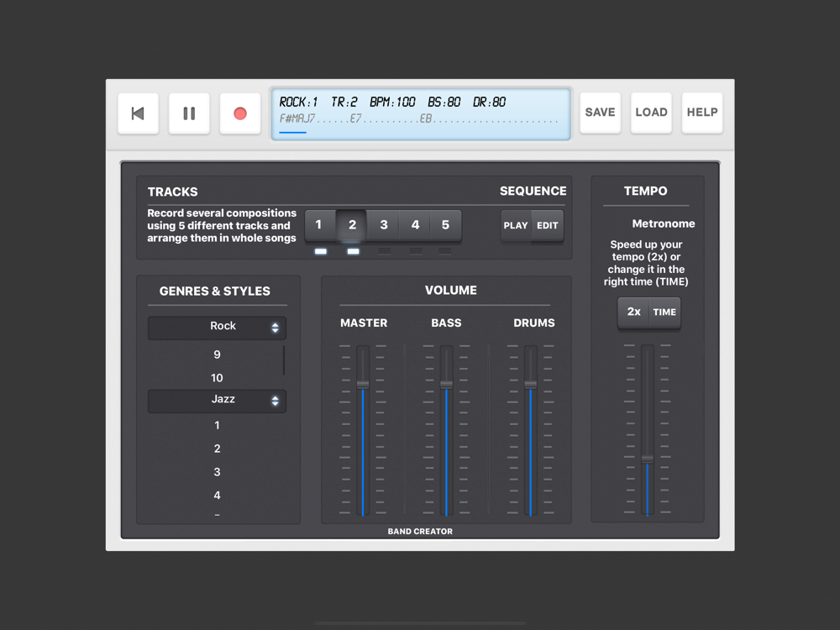Click the E7 chord in the display
Screen dimensions: 840x630
coord(355,118)
